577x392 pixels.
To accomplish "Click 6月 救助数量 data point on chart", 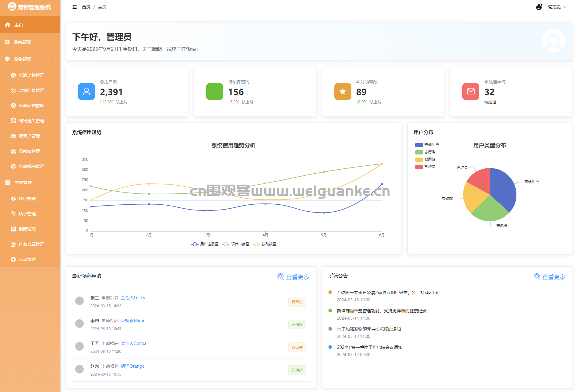I will click(x=382, y=164).
